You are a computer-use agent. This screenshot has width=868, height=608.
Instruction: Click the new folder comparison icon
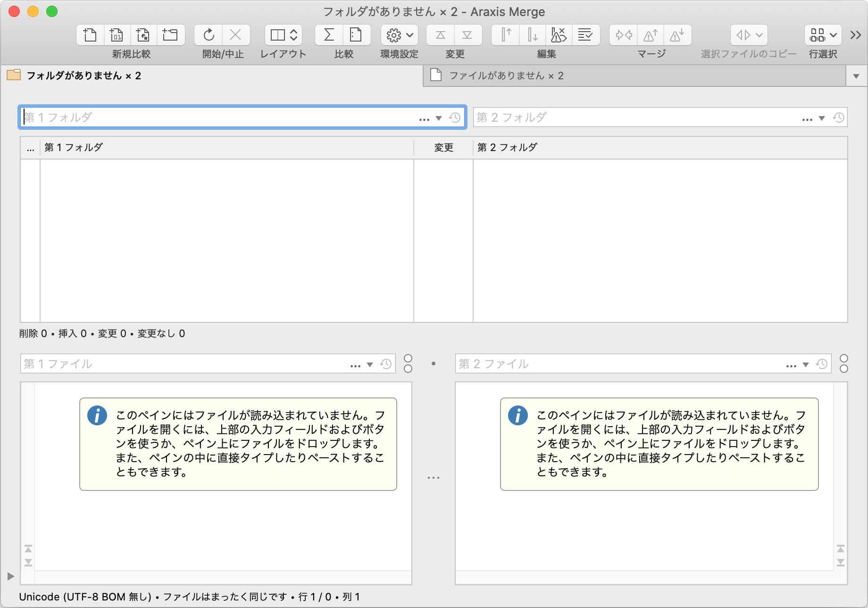[x=170, y=35]
